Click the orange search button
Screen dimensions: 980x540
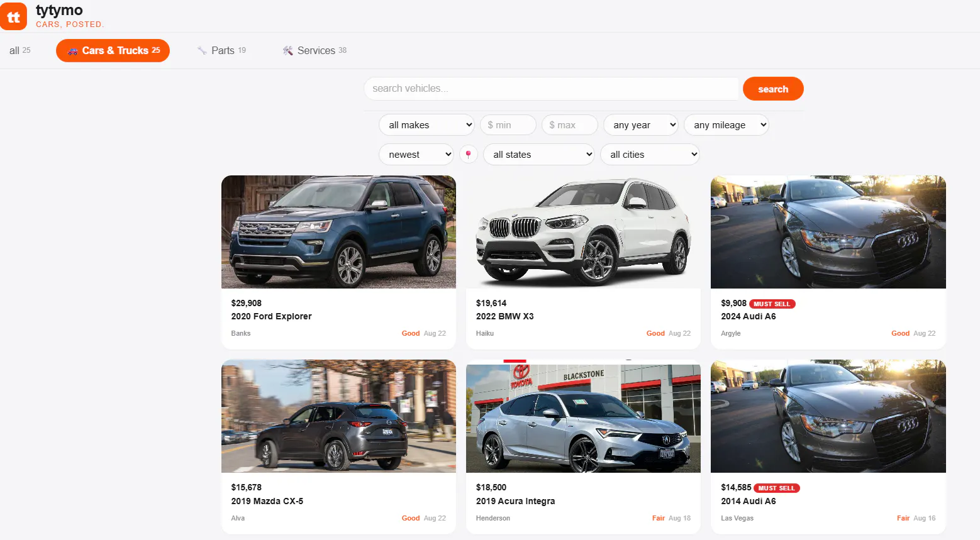pyautogui.click(x=773, y=89)
